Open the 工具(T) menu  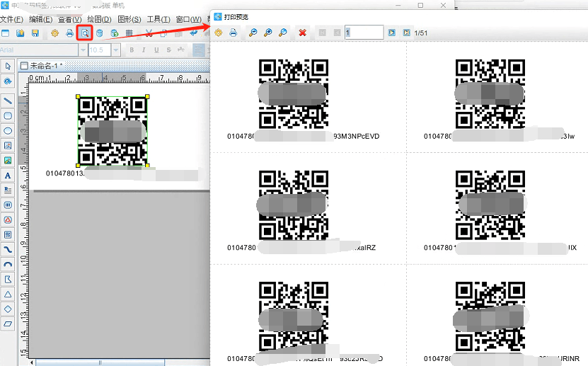[158, 20]
